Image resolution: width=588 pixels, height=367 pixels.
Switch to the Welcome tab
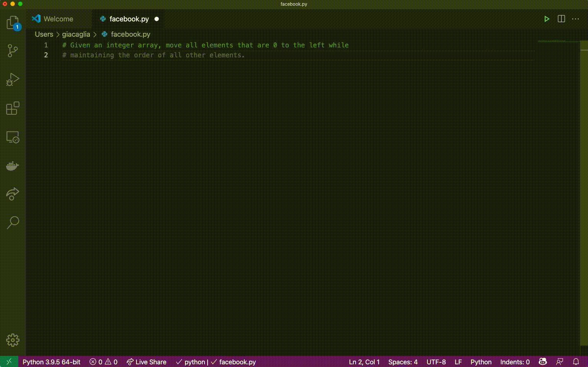coord(58,18)
